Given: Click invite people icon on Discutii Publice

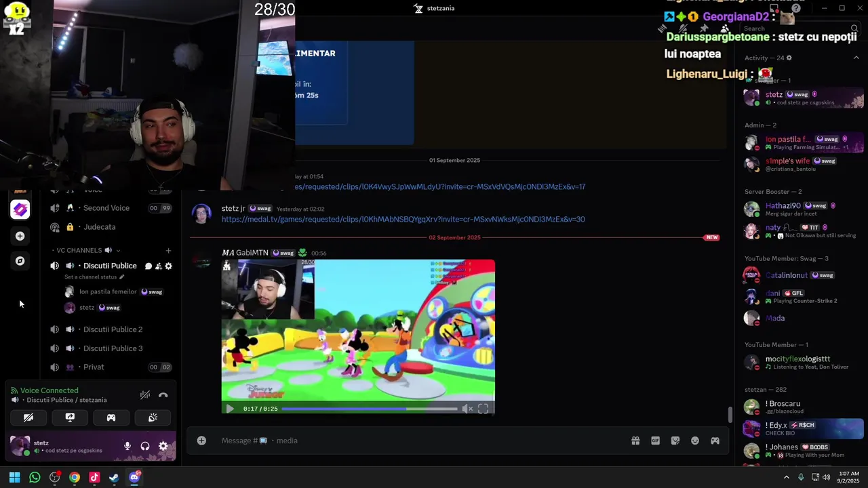Looking at the screenshot, I should 159,266.
